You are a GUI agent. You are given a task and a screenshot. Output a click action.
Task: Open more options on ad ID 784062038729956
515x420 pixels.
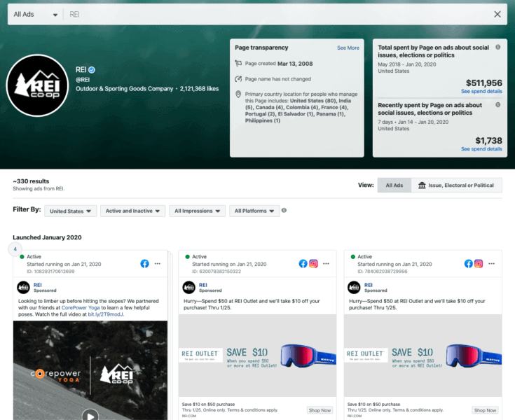point(492,263)
